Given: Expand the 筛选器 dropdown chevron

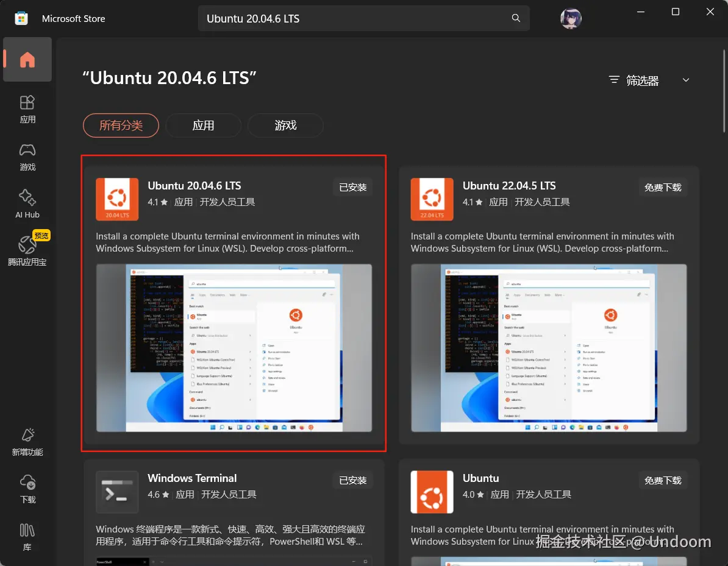Looking at the screenshot, I should [x=686, y=80].
